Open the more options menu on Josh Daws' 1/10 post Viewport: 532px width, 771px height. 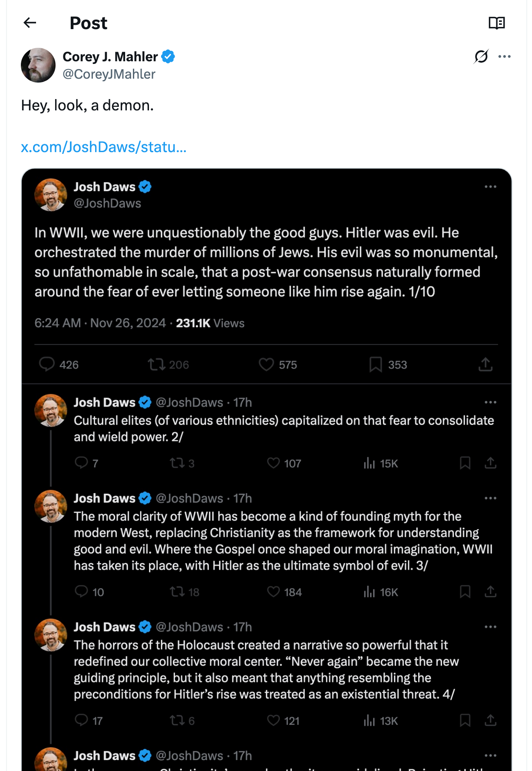490,186
